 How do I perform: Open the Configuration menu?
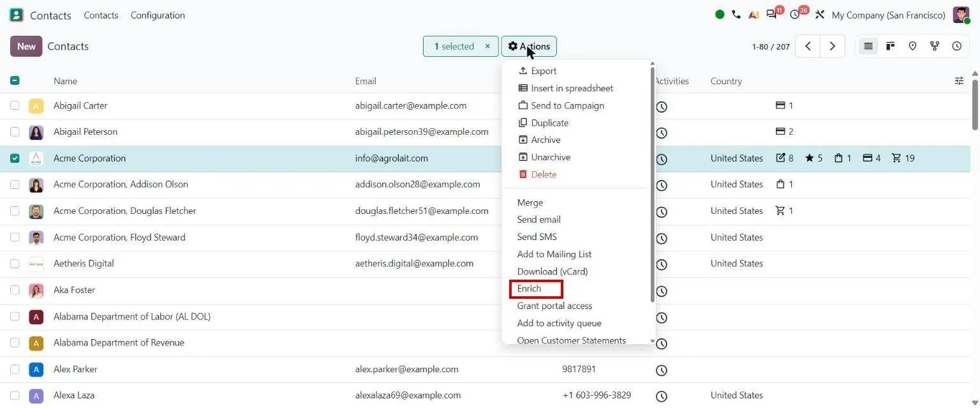pyautogui.click(x=158, y=15)
